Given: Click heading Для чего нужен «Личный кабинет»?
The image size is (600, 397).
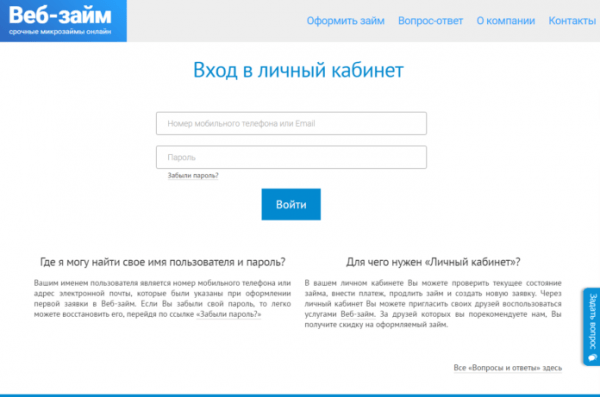Looking at the screenshot, I should 433,262.
